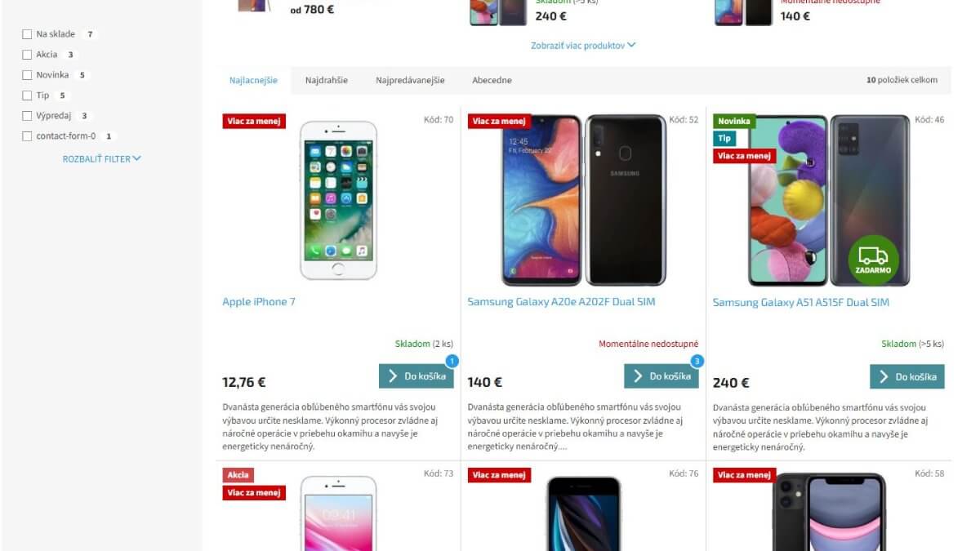Click the 'Viac za menej' badge on product code 58
Screen dimensions: 980x551
(744, 475)
